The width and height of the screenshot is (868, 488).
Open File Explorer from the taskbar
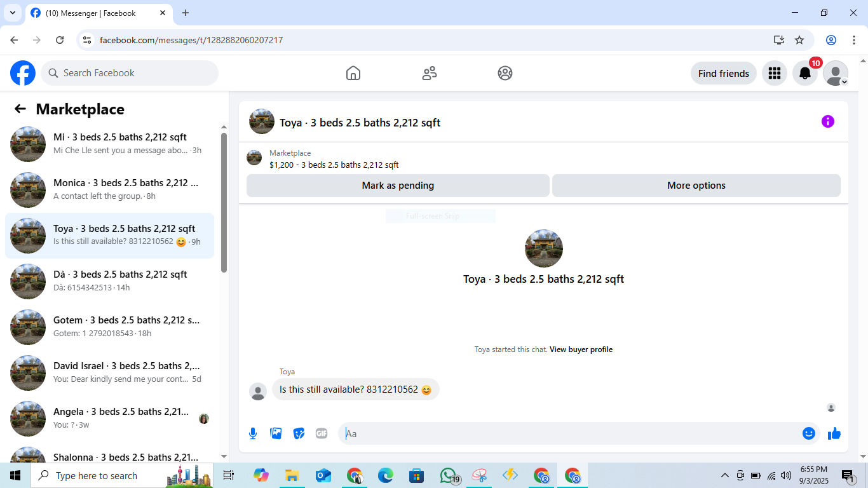point(292,475)
